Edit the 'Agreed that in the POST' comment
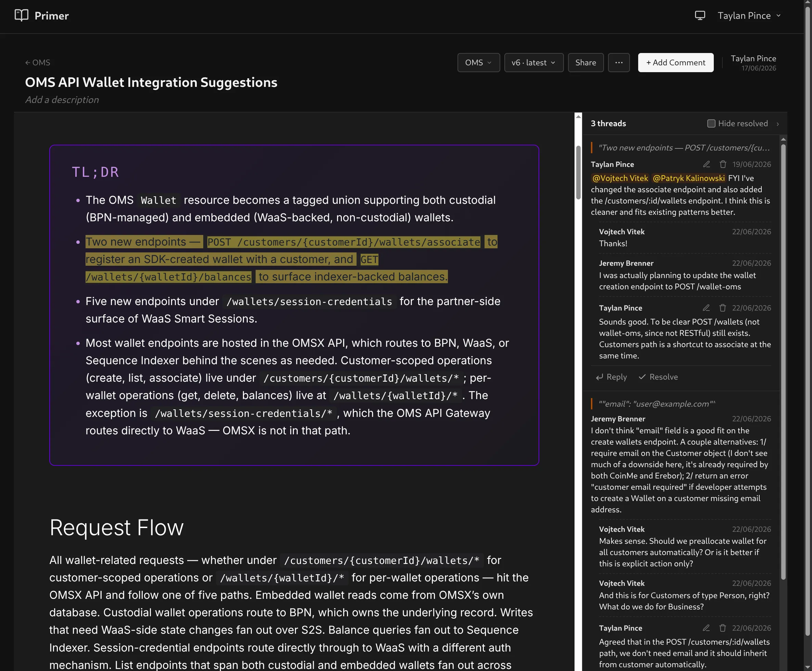812x671 pixels. 706,628
